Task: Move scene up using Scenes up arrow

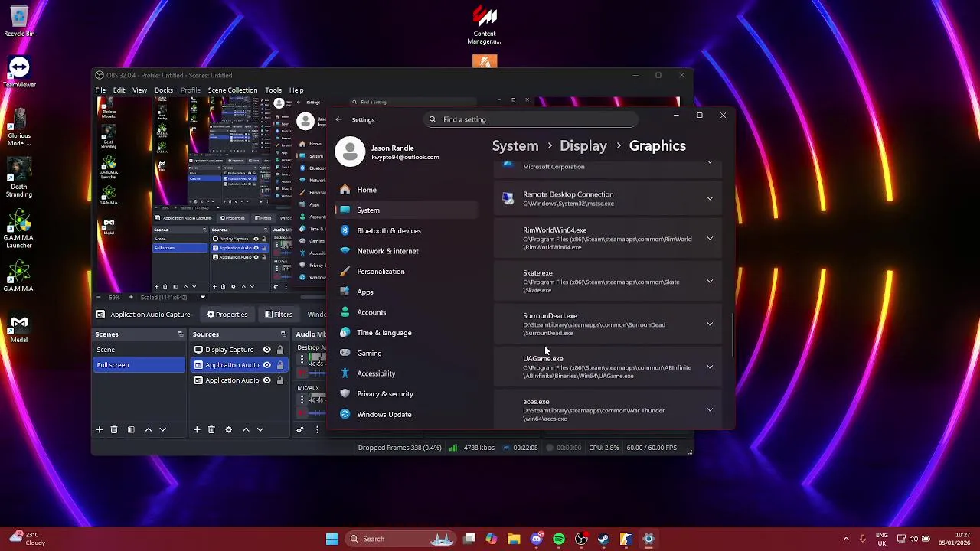Action: coord(149,429)
